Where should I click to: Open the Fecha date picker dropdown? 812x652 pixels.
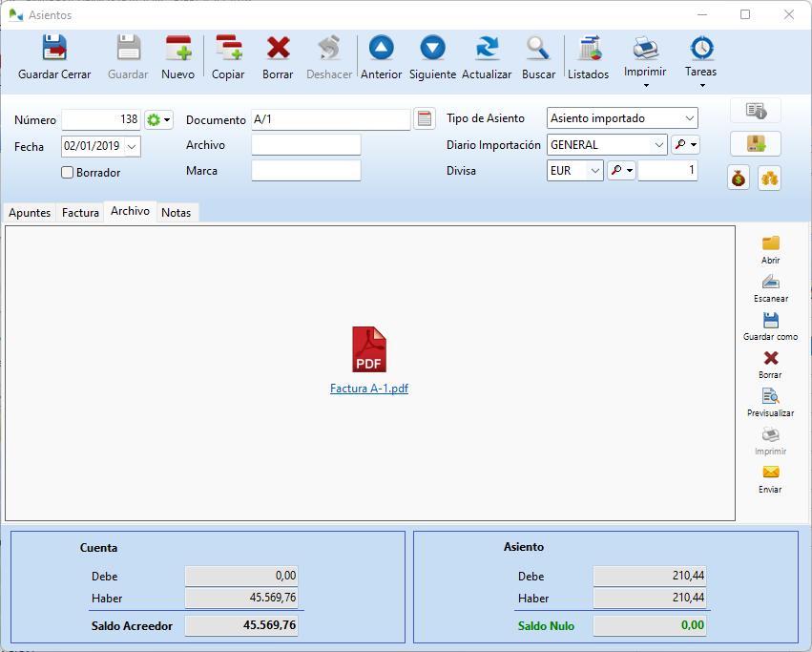[x=132, y=146]
